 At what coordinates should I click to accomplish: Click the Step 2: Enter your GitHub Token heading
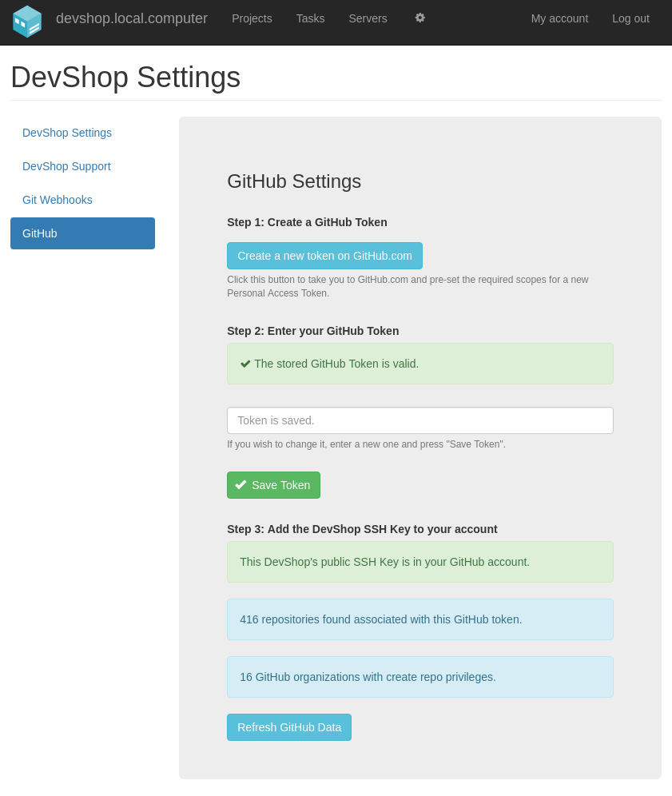[x=313, y=331]
